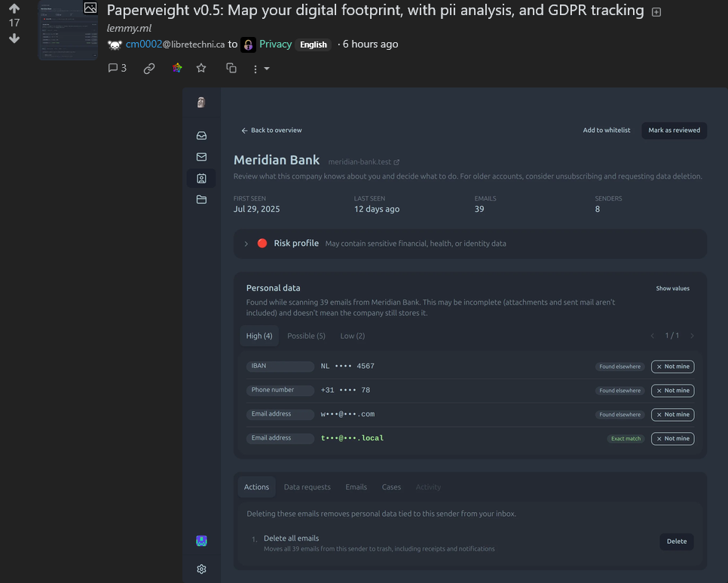Click the fediverse link icon
728x583 pixels.
click(177, 69)
